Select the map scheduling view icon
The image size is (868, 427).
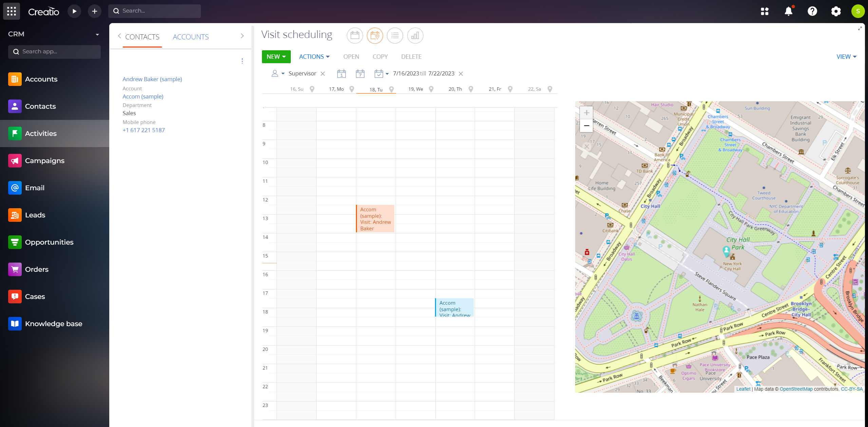coord(375,35)
